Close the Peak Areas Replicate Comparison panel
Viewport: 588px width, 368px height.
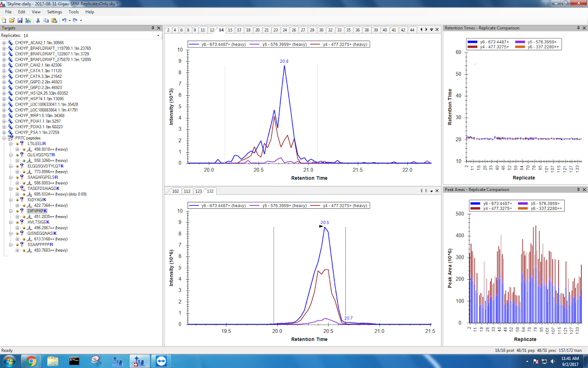click(x=584, y=189)
